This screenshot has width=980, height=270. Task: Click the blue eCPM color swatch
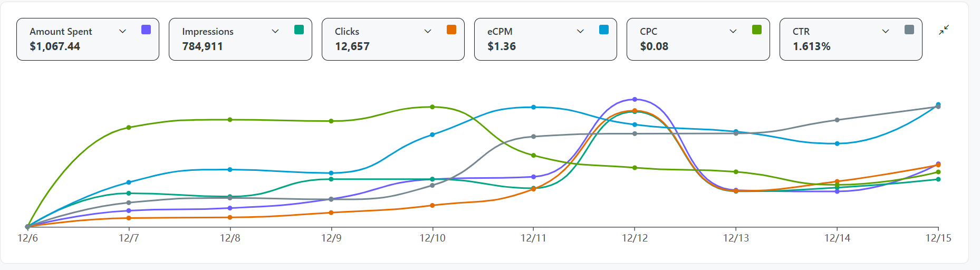(604, 30)
